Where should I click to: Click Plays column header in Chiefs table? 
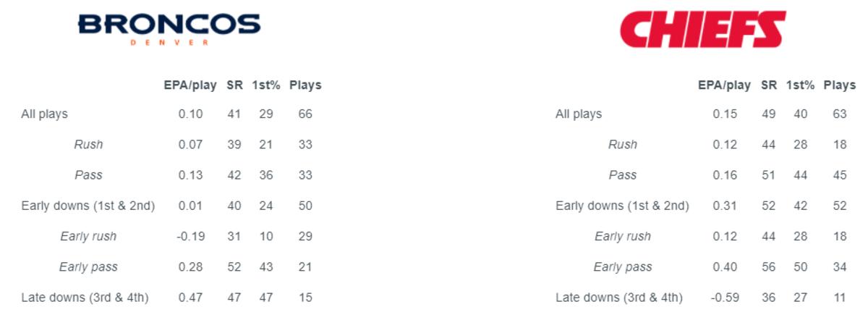pyautogui.click(x=839, y=85)
